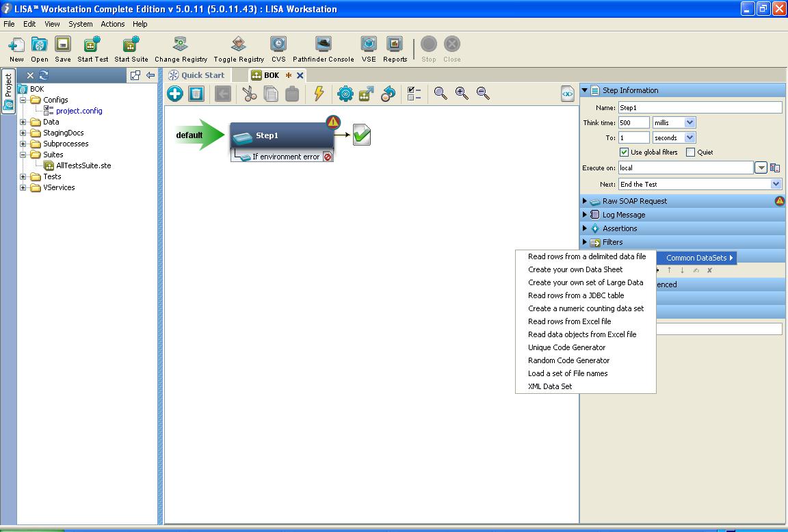Collapse the Suites folder in tree
The height and width of the screenshot is (532, 788).
pyautogui.click(x=23, y=155)
